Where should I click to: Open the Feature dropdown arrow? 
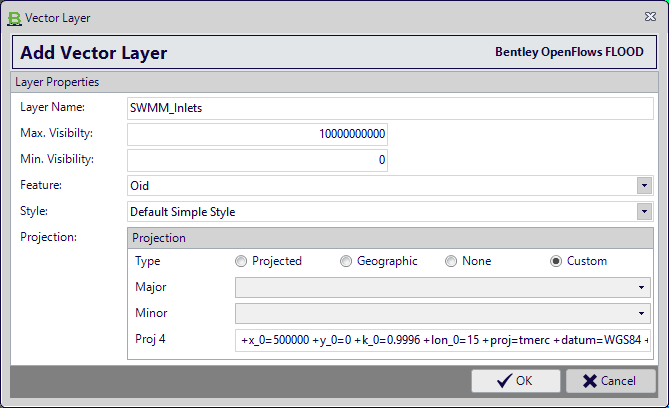(x=644, y=186)
